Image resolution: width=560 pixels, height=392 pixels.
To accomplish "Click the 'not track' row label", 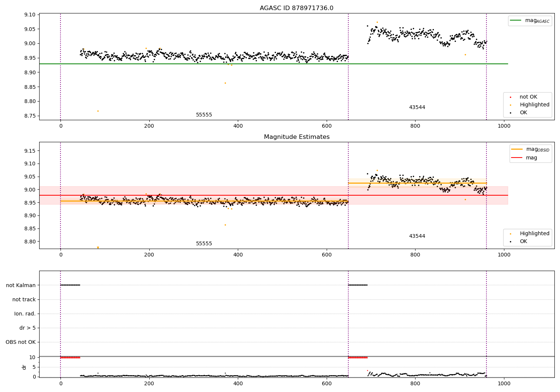I will point(24,299).
